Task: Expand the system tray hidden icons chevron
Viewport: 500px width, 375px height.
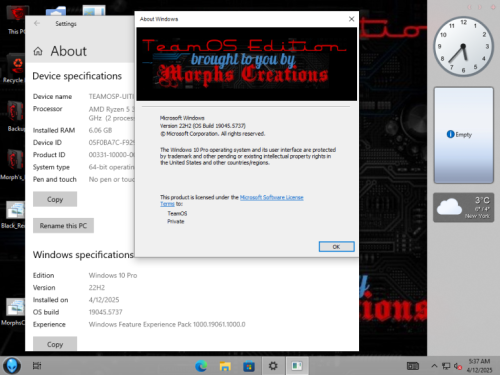Action: [434, 366]
